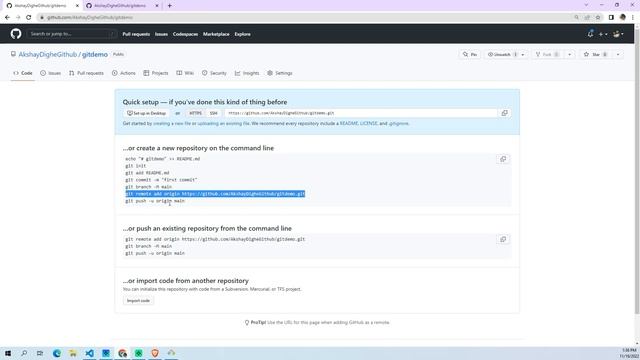The width and height of the screenshot is (640, 360).
Task: Open the GitHub home logo
Action: [x=16, y=34]
